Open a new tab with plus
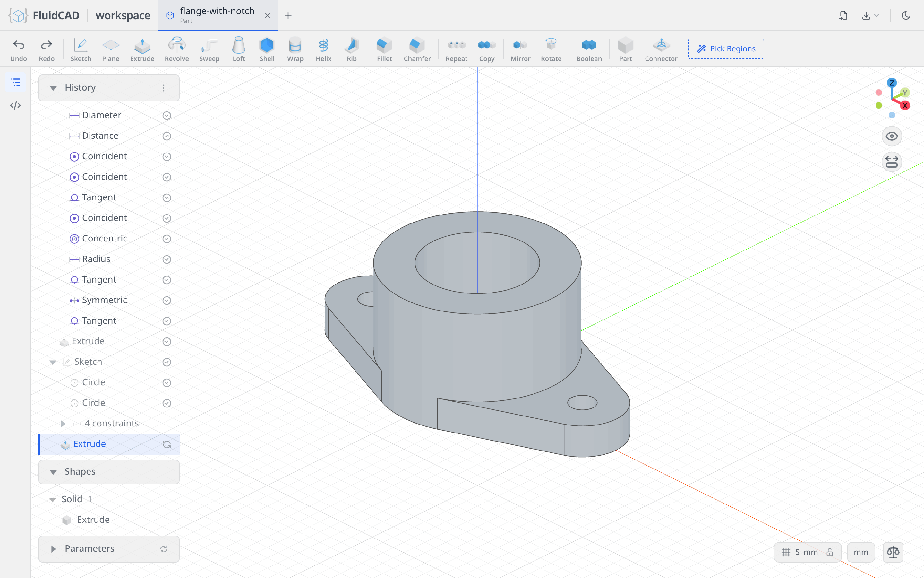924x578 pixels. [x=288, y=15]
